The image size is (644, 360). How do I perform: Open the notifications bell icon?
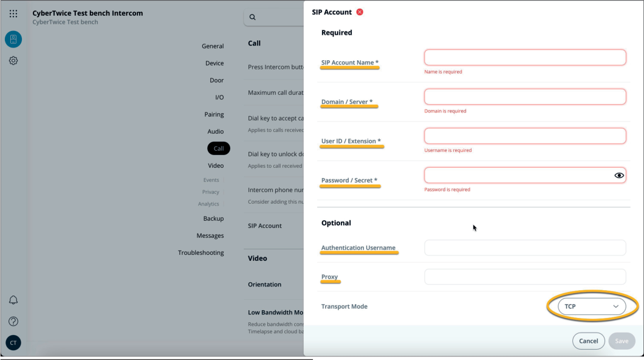[13, 299]
